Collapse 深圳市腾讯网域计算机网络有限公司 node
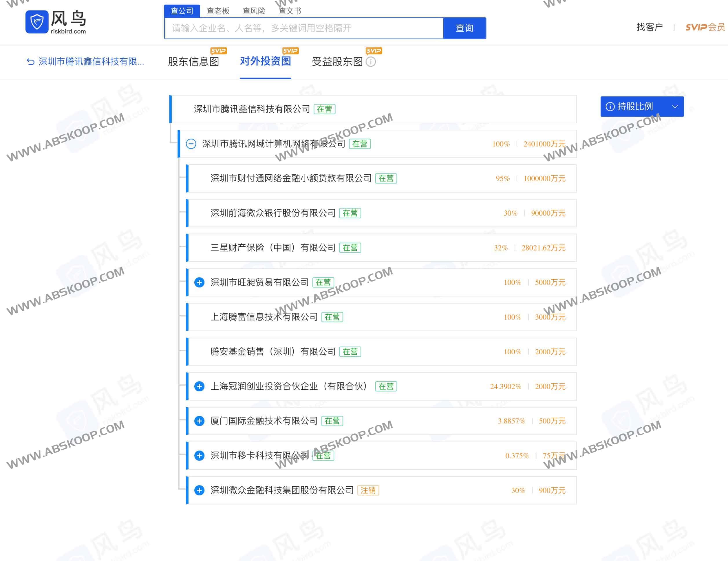This screenshot has width=728, height=561. click(x=191, y=144)
